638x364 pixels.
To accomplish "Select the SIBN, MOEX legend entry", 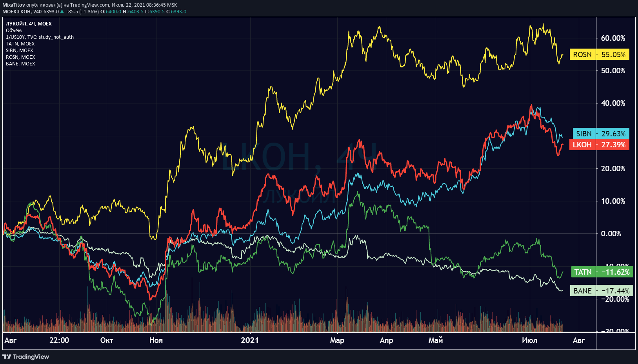I will (20, 50).
